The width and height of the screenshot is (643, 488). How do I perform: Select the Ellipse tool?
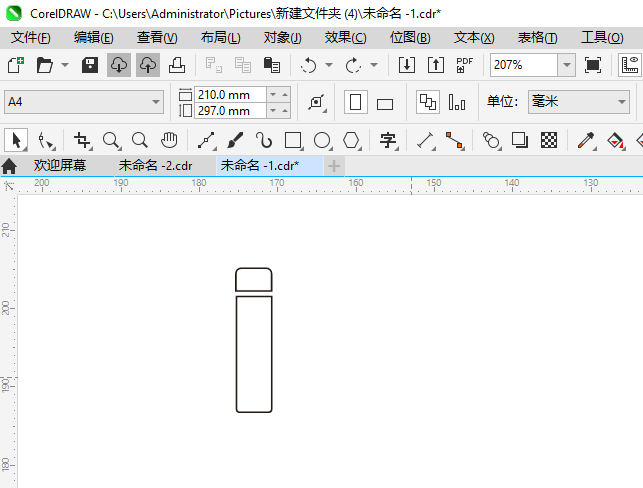tap(322, 140)
